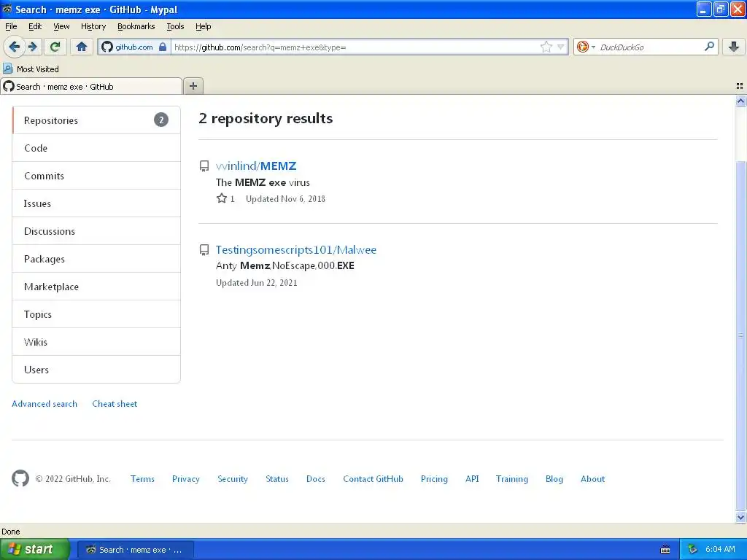This screenshot has height=560, width=747.
Task: Select the Repositories filter
Action: click(x=96, y=120)
